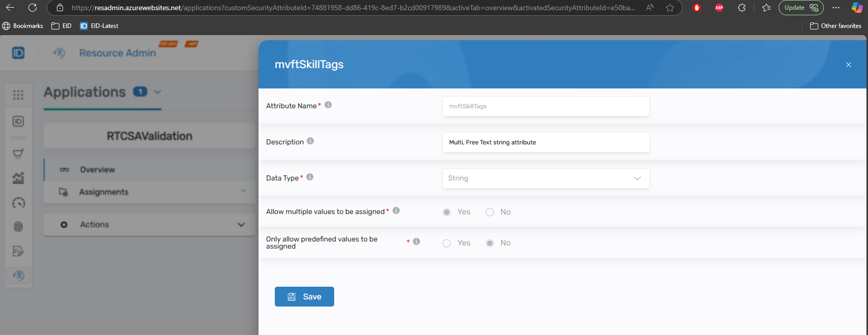Screen dimensions: 868x335
Task: Click the browser Update button
Action: point(801,8)
